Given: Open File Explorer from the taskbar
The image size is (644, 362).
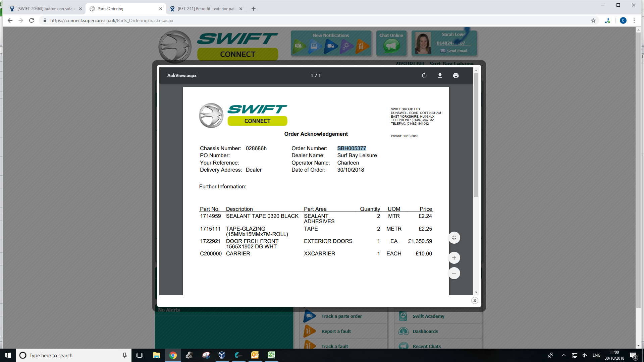Looking at the screenshot, I should point(156,355).
